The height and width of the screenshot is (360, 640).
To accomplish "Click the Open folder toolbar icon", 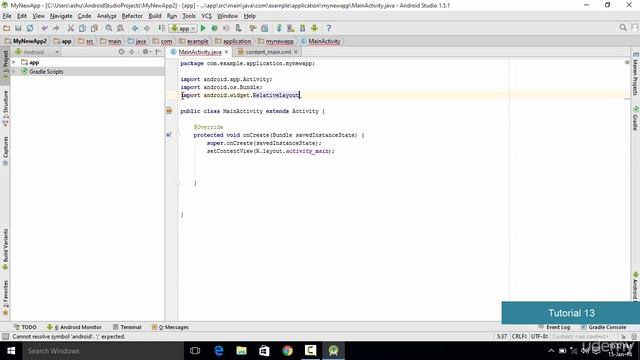I will click(7, 28).
